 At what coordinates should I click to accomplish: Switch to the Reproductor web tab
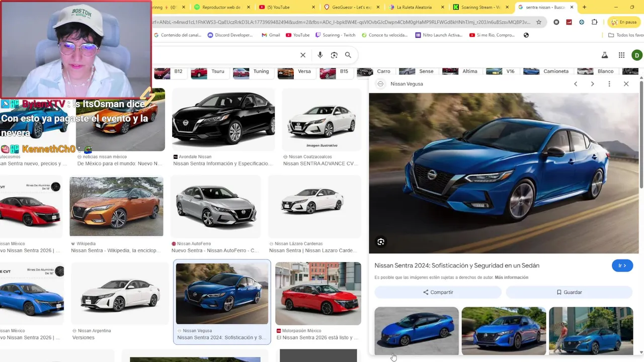point(221,7)
